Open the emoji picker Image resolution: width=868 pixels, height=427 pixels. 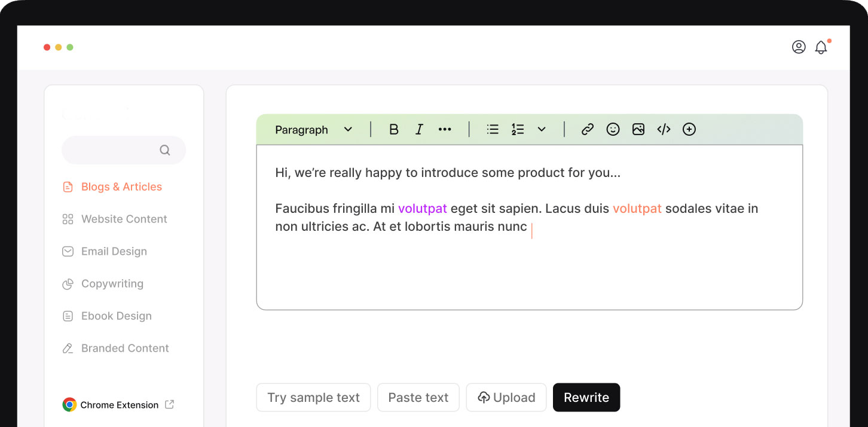click(x=613, y=129)
